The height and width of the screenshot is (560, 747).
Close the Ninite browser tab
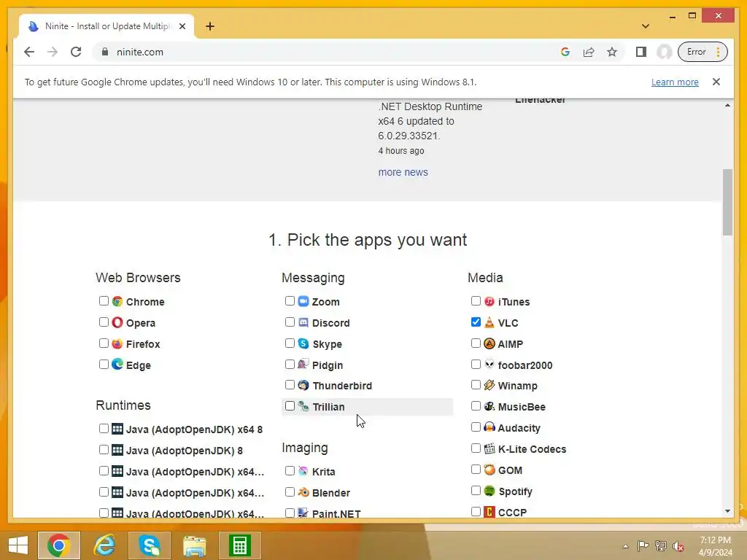coord(182,26)
